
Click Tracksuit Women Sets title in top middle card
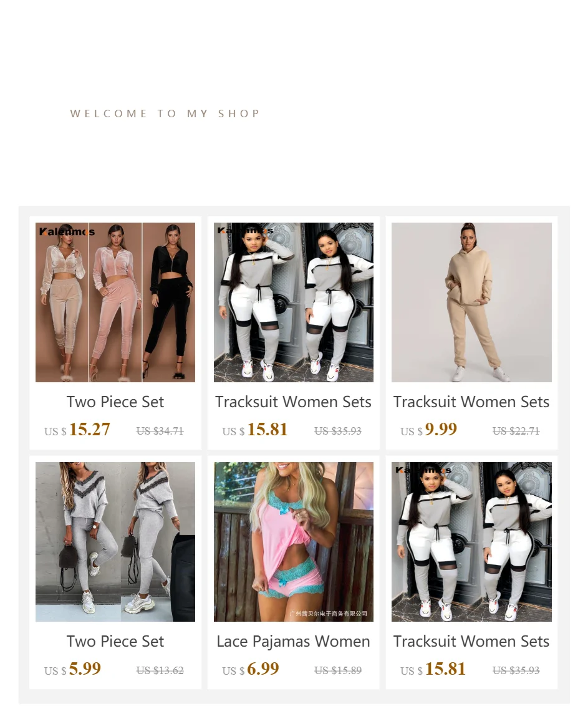(294, 402)
